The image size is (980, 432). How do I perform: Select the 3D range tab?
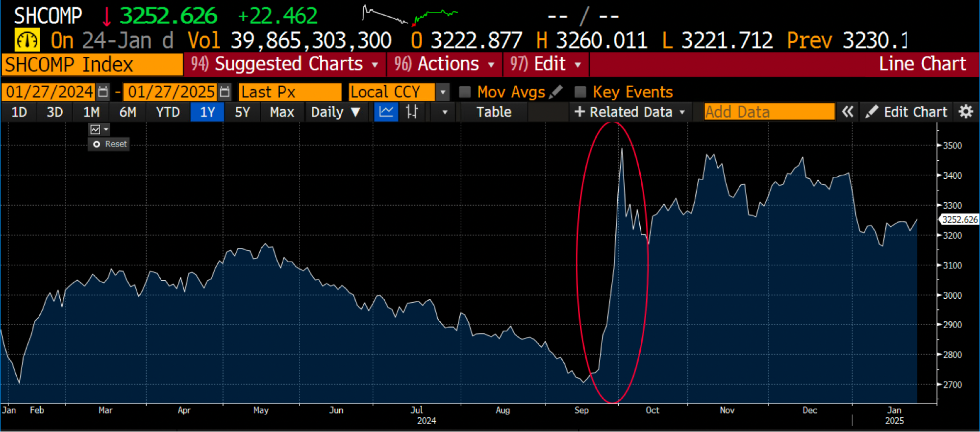(x=54, y=112)
